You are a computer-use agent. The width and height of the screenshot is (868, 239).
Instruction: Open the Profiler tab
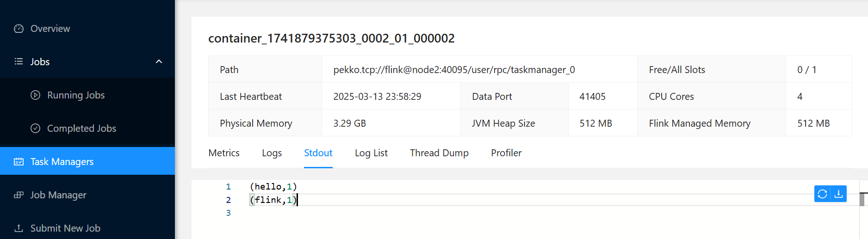point(506,153)
